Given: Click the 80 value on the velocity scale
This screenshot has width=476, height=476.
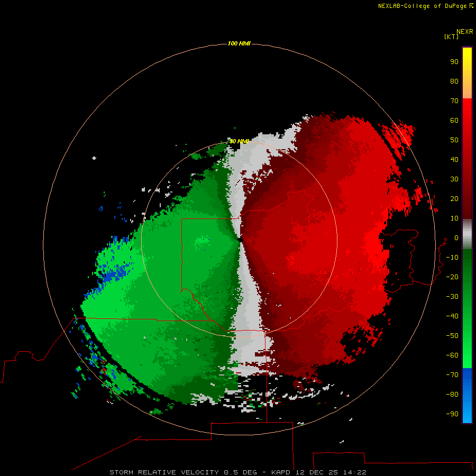Looking at the screenshot, I should (x=454, y=81).
